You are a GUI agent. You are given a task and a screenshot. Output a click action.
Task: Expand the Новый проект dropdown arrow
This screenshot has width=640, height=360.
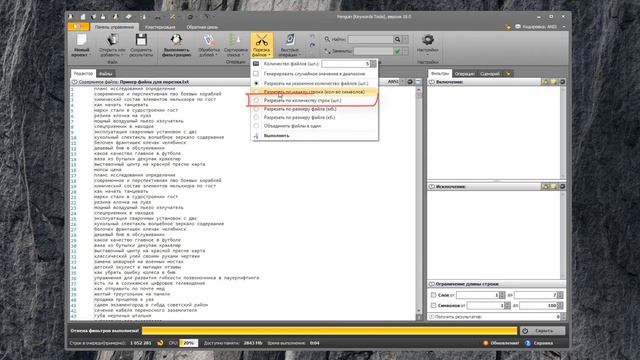[x=90, y=55]
